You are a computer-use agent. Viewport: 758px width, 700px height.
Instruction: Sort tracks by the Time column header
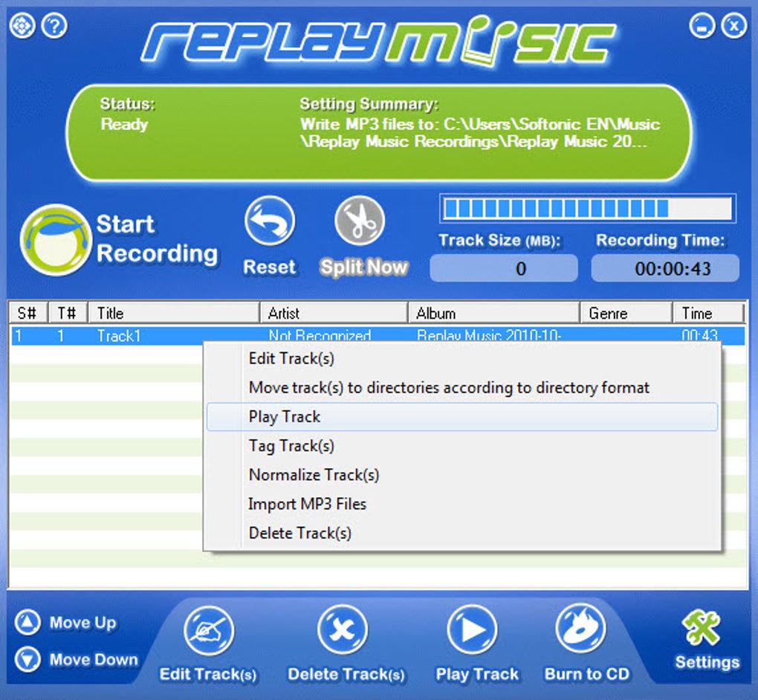pos(709,314)
